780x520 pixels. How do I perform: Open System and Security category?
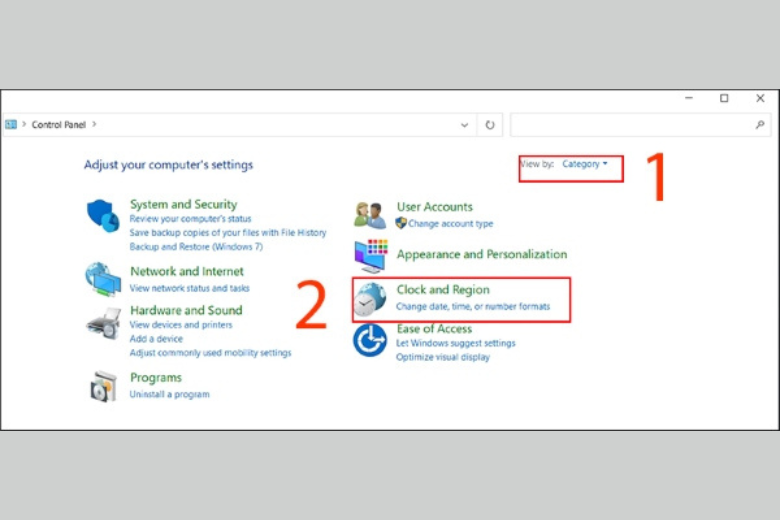pos(184,204)
